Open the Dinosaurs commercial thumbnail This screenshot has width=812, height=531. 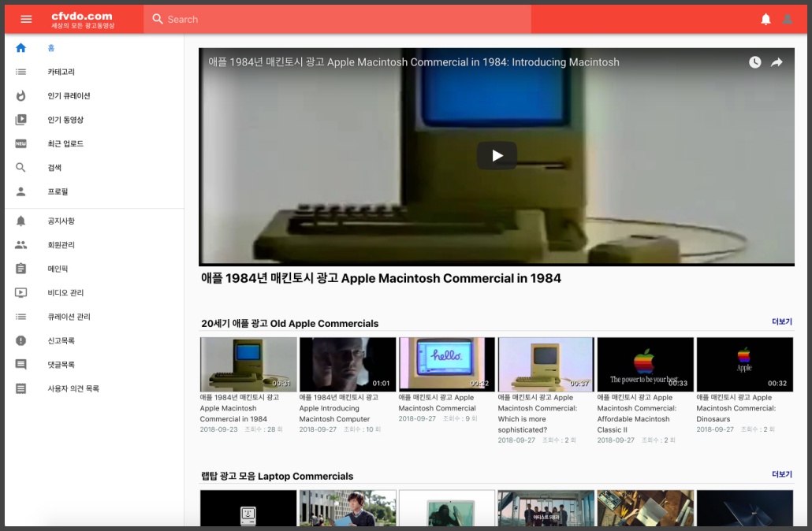744,365
